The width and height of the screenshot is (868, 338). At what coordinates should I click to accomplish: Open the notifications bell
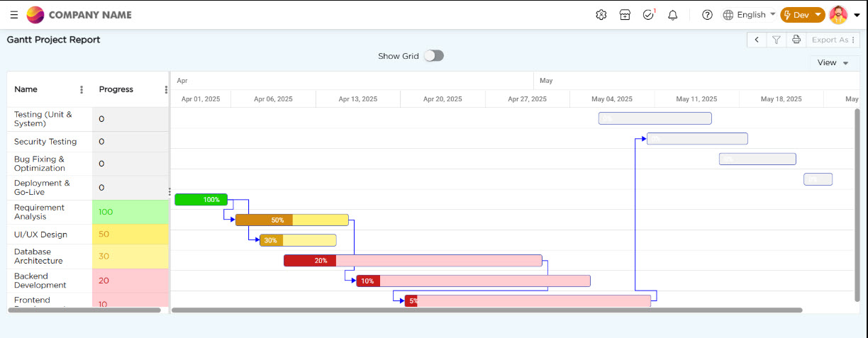point(672,15)
